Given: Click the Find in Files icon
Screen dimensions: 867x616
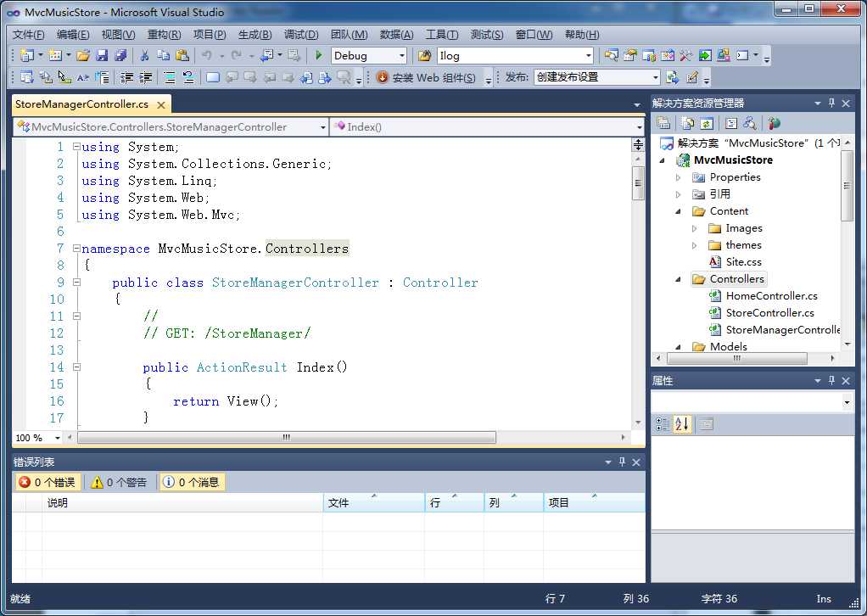Looking at the screenshot, I should pos(425,55).
